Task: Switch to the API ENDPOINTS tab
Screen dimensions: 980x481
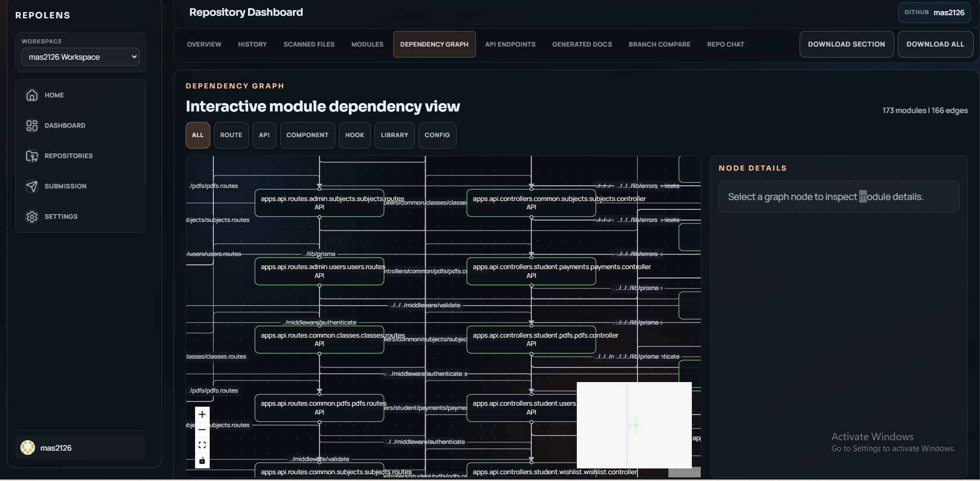Action: click(x=510, y=44)
